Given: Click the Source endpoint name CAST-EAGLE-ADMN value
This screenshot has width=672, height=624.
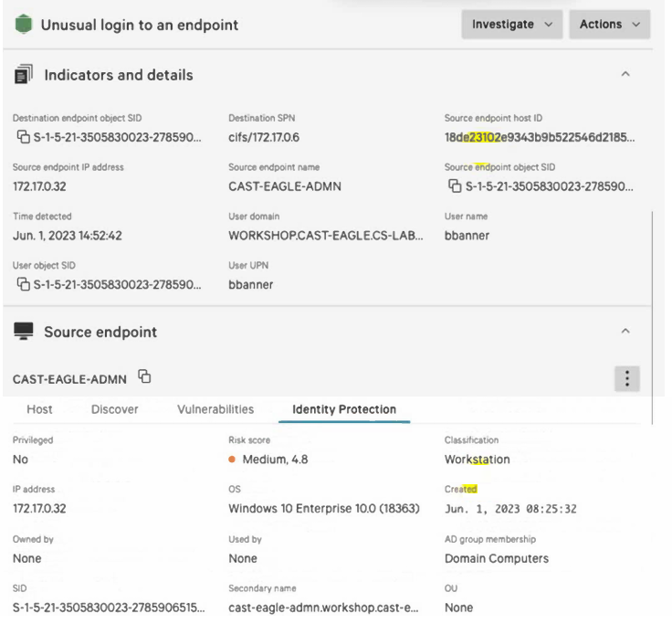Looking at the screenshot, I should click(x=285, y=186).
